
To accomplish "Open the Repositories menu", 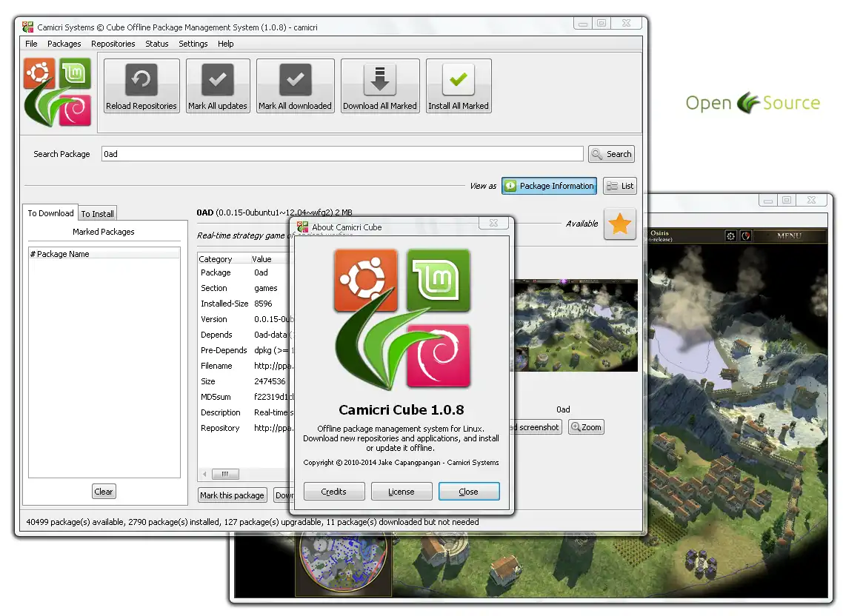I will point(113,44).
